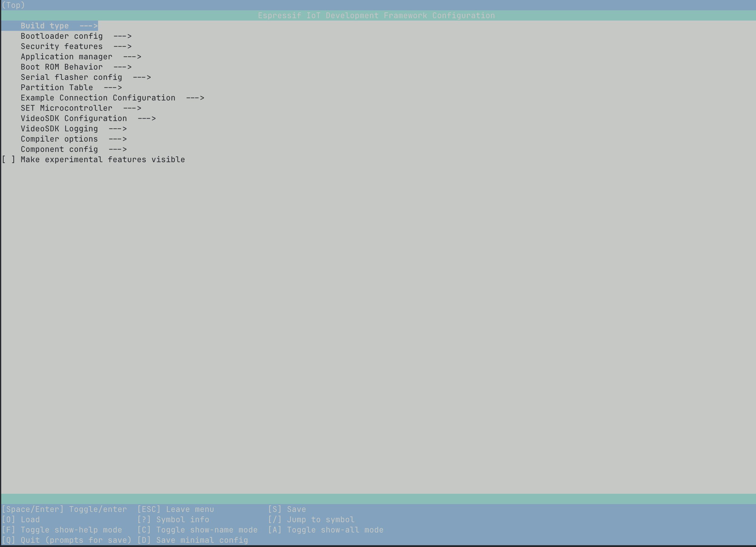Click [F] Toggle show-help mode
Screen dimensions: 756x547
pos(62,530)
